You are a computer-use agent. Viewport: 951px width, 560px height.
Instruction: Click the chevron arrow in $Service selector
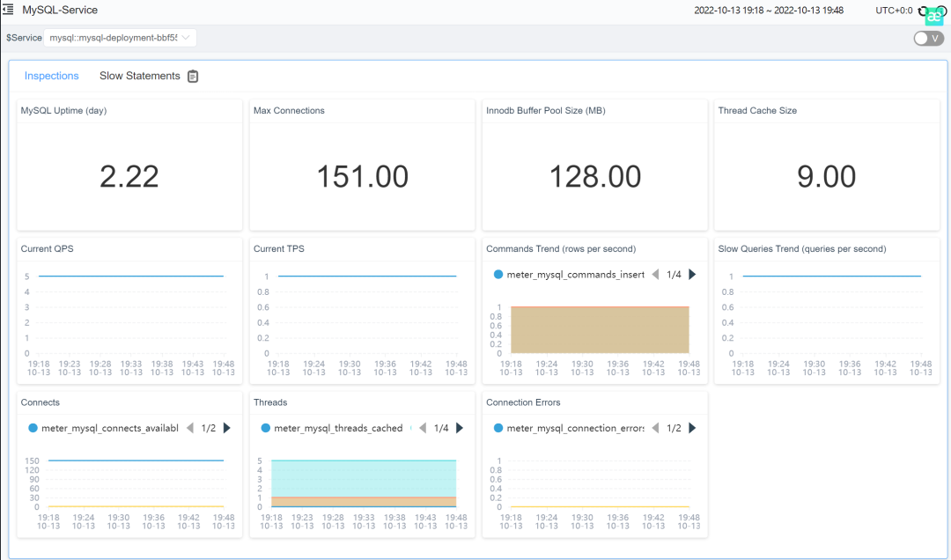tap(186, 38)
